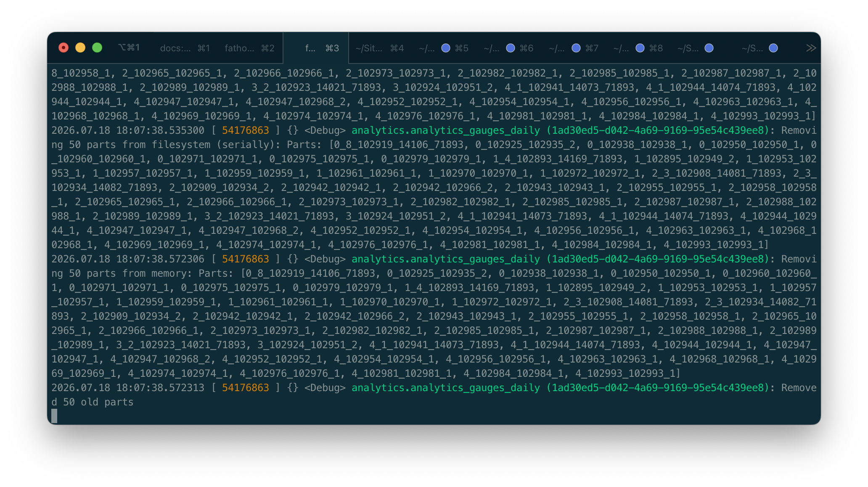Click the blue activity dot on ⌘6 tab
The width and height of the screenshot is (868, 487).
[511, 48]
